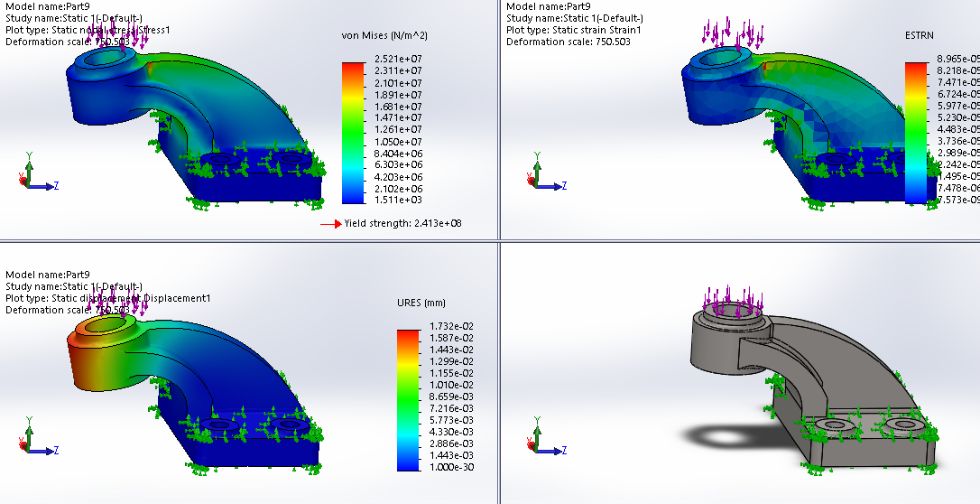Click 'Deformation scale: 750.503' in the strain viewport
The width and height of the screenshot is (980, 504).
pos(569,42)
